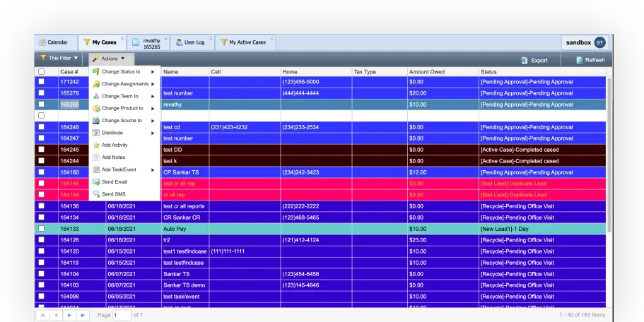The height and width of the screenshot is (322, 644).
Task: Click the Export spreadsheet icon
Action: coord(525,60)
